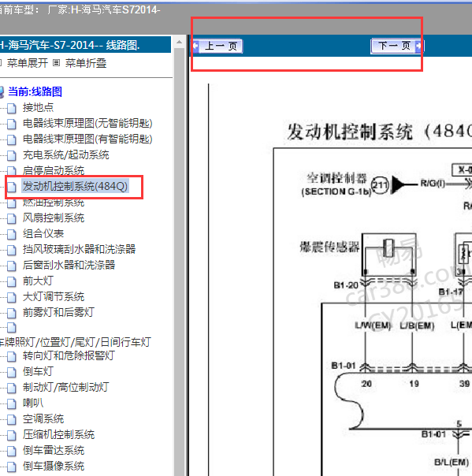Open 制动灯/高位制动灯 diagram

[x=66, y=388]
